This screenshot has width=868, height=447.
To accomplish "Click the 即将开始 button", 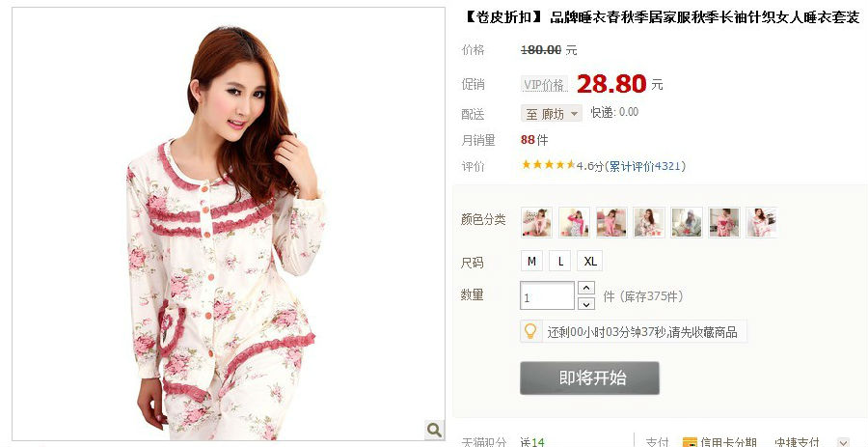I will [x=589, y=378].
